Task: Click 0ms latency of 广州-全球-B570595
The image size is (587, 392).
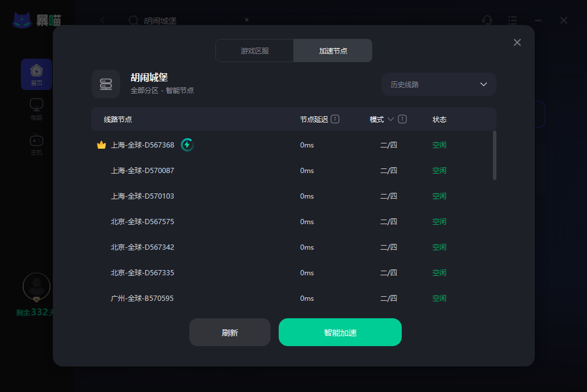Action: tap(307, 299)
